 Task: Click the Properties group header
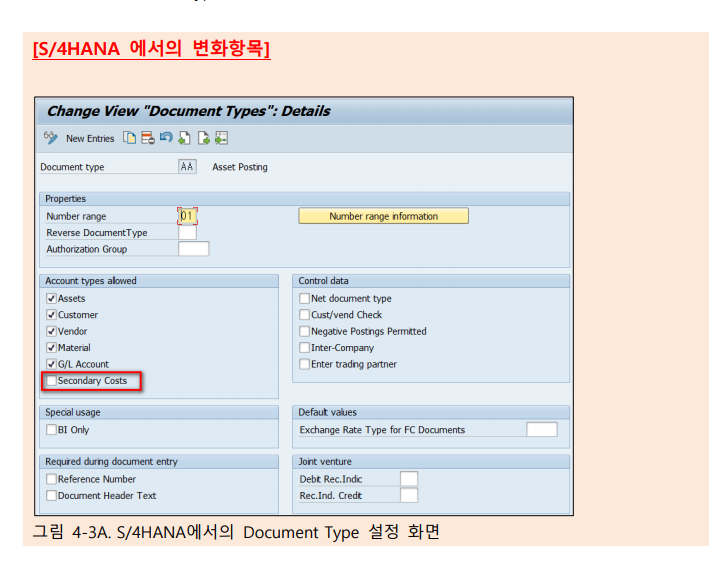coord(304,198)
